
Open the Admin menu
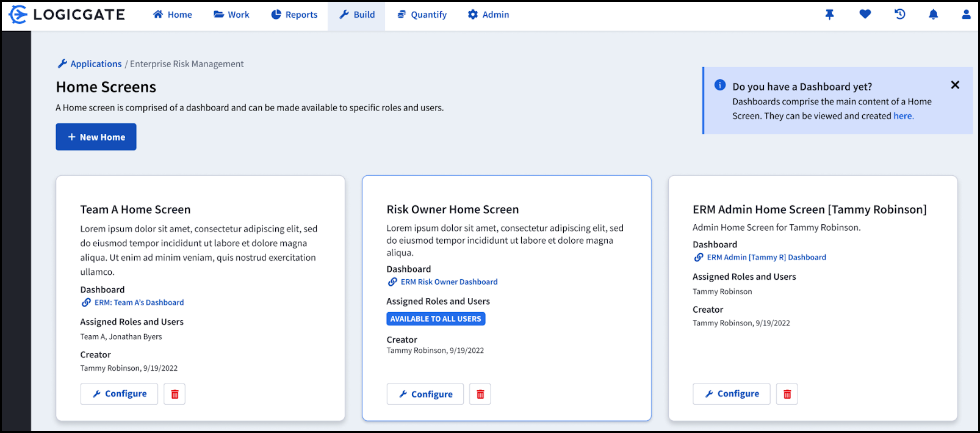tap(488, 15)
